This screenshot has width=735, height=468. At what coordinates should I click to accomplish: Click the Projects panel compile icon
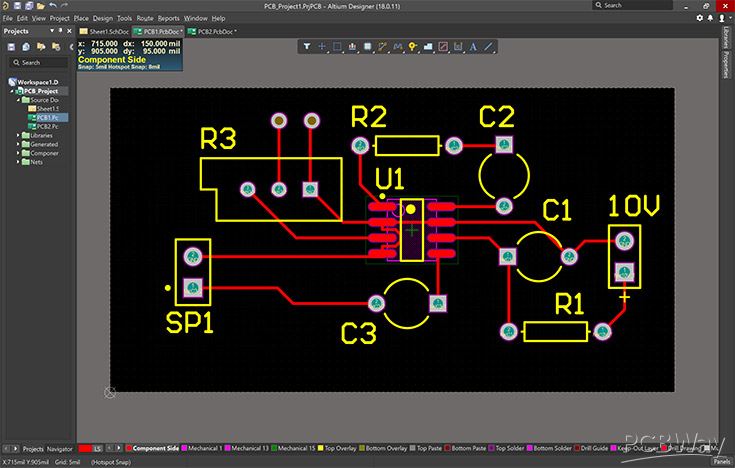coord(26,46)
